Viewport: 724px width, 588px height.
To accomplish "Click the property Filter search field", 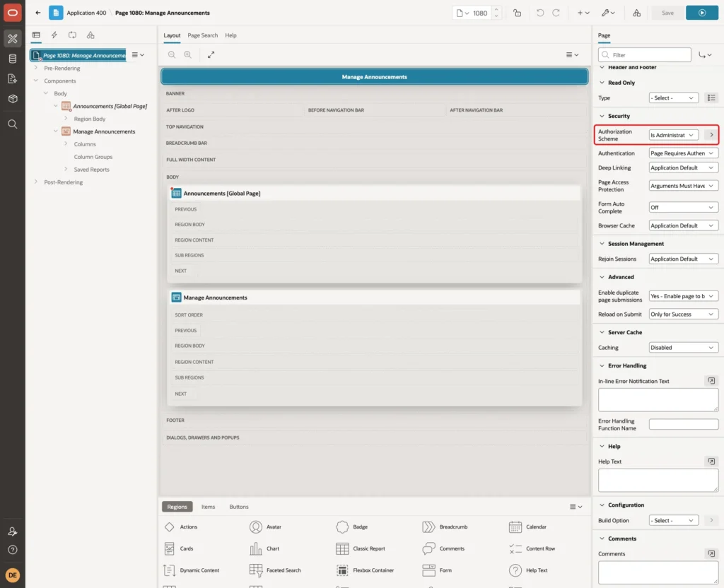I will click(645, 55).
